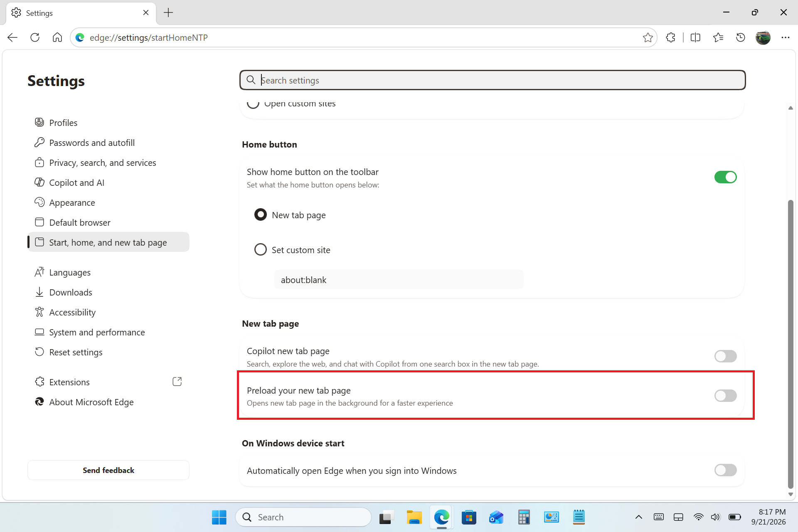Open the profile avatar picture
Viewport: 798px width, 532px height.
coord(763,37)
